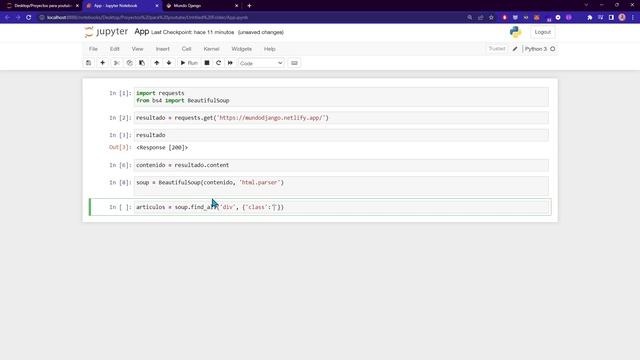Click the requests.get code cell
This screenshot has height=360, width=640.
[x=341, y=118]
